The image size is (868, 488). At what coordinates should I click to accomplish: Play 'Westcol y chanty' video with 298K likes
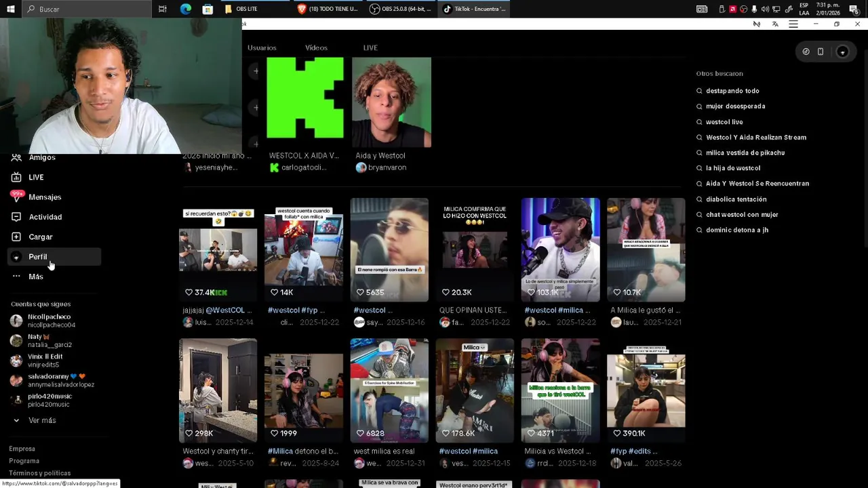[218, 390]
